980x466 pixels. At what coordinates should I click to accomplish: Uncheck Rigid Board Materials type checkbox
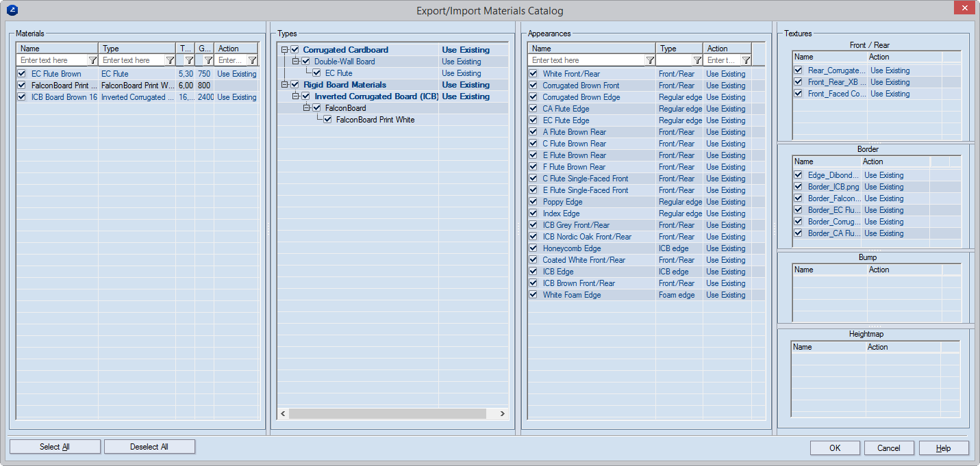(x=295, y=85)
